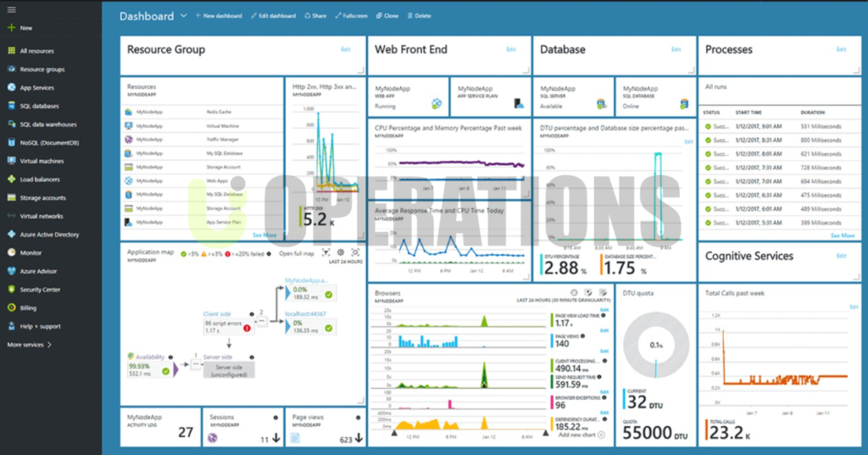
Task: Open Monitor gauge icon
Action: coord(11,252)
